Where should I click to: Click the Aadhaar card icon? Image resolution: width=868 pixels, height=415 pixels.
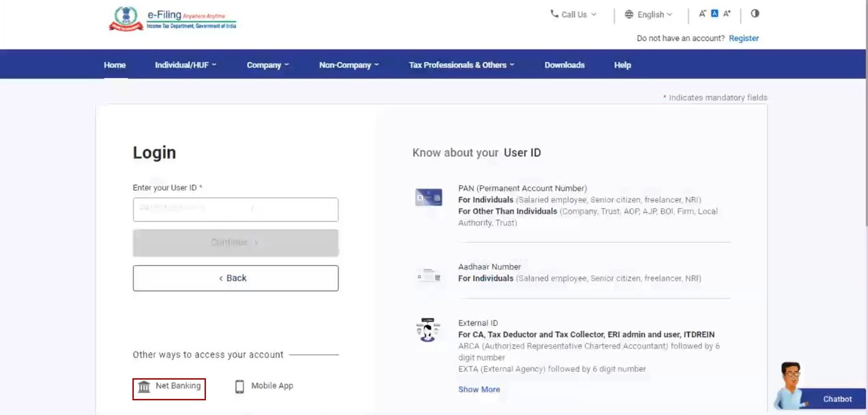click(428, 275)
